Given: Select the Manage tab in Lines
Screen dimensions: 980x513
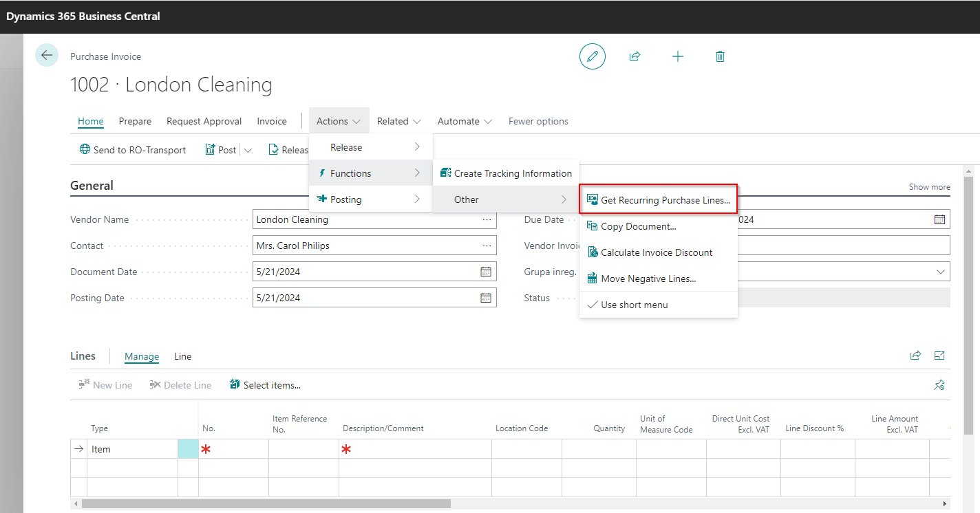Looking at the screenshot, I should tap(142, 356).
